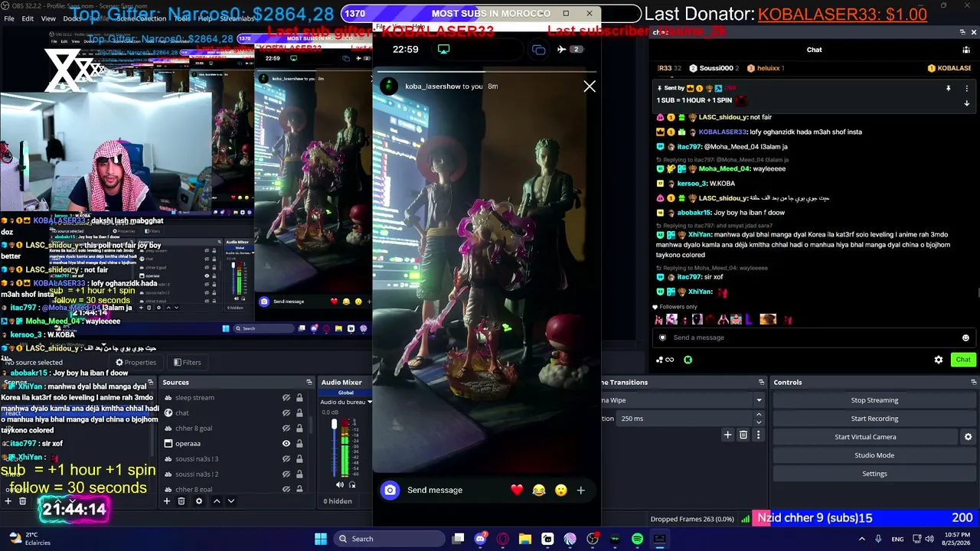Move the source up in Sources
Screen dimensions: 980x551
[x=217, y=501]
